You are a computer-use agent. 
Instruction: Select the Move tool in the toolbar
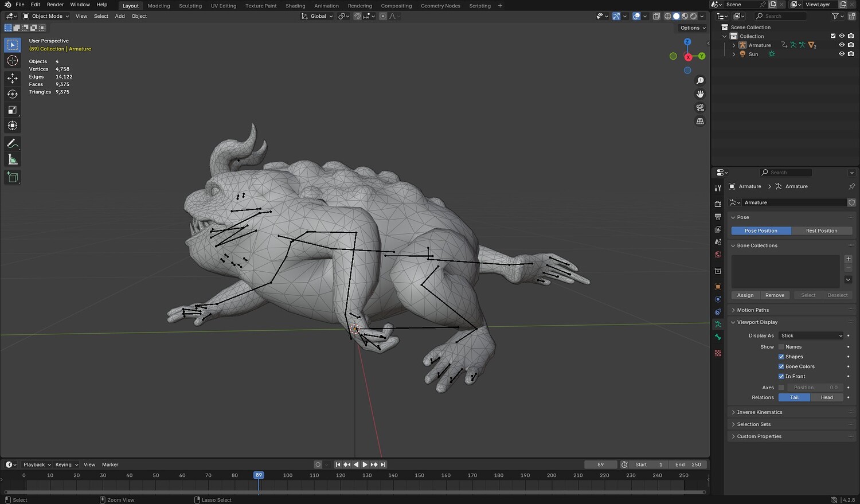(x=13, y=78)
